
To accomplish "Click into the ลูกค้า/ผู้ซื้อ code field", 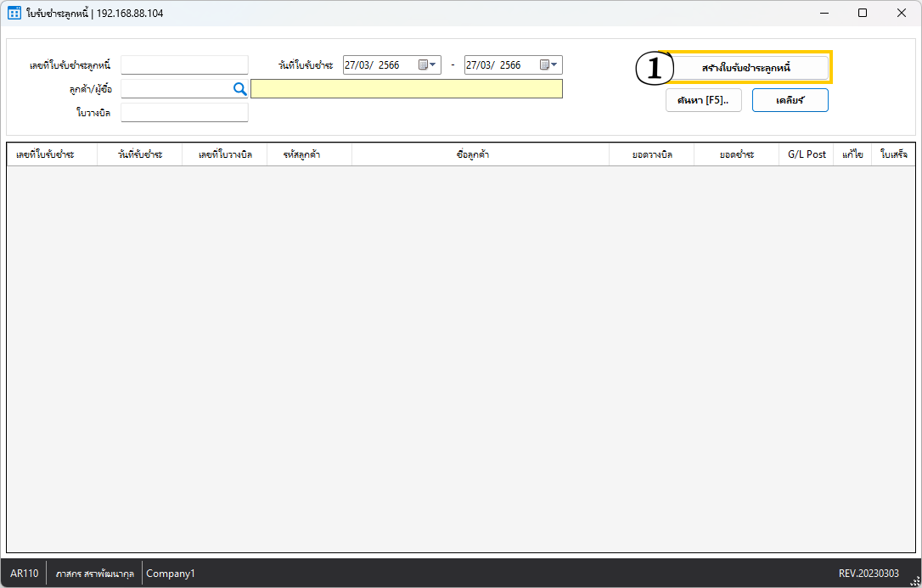I will coord(174,88).
